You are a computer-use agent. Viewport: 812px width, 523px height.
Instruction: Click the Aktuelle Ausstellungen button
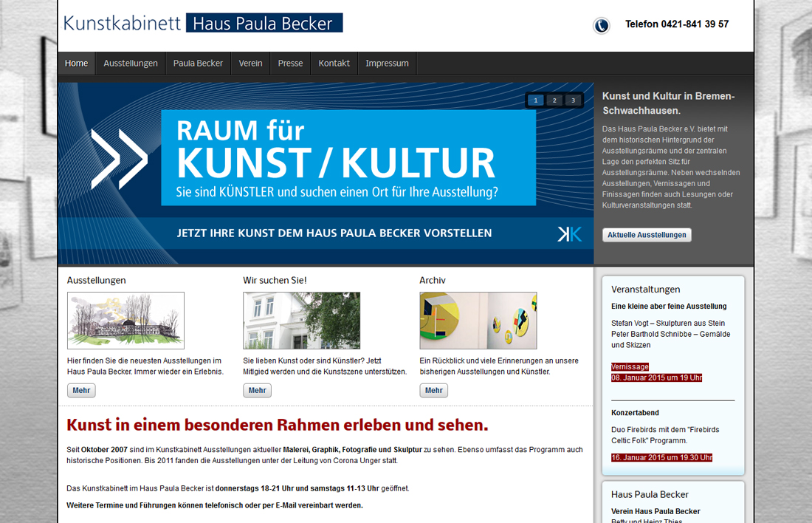pos(647,235)
